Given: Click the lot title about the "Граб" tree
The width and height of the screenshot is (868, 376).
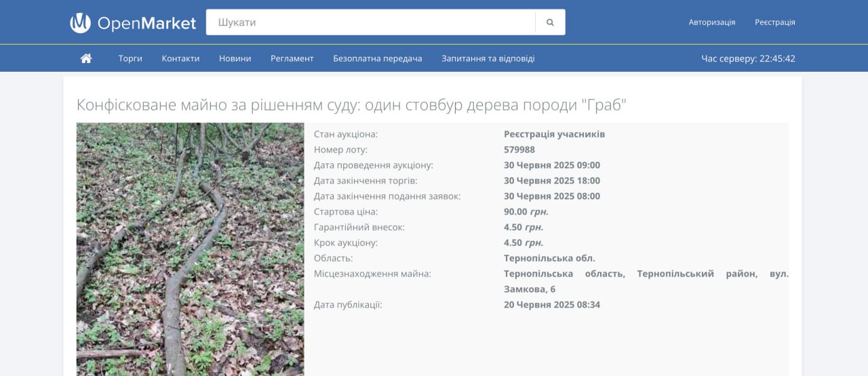Looking at the screenshot, I should pos(351,105).
